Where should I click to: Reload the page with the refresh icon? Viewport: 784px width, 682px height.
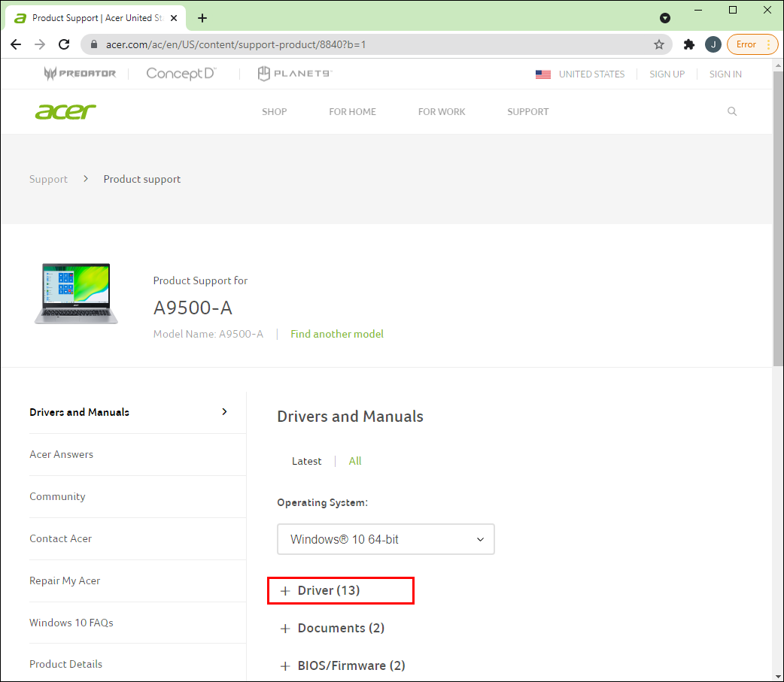point(64,44)
